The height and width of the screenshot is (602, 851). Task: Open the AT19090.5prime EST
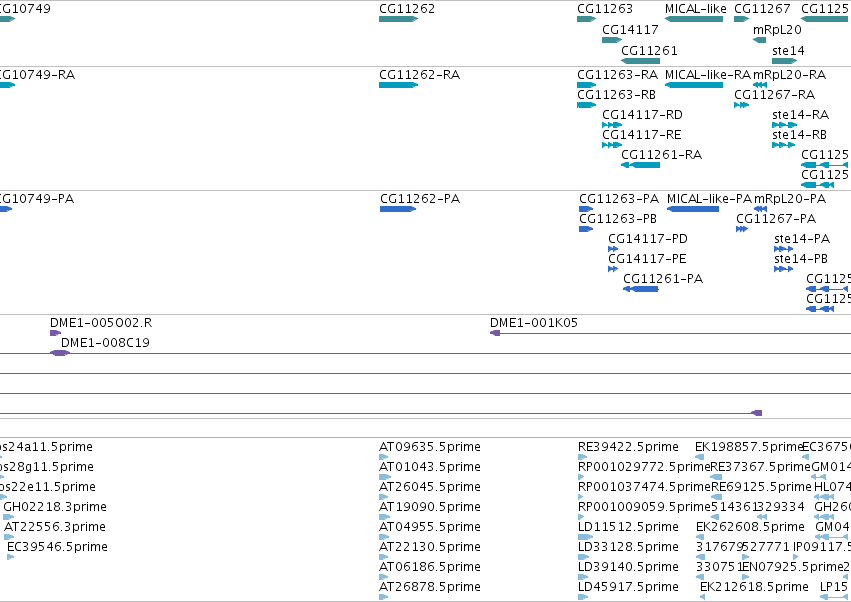click(429, 507)
